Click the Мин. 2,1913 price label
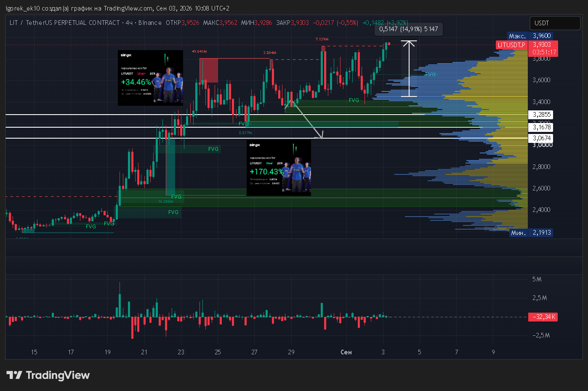Image resolution: width=588 pixels, height=391 pixels. pyautogui.click(x=530, y=233)
